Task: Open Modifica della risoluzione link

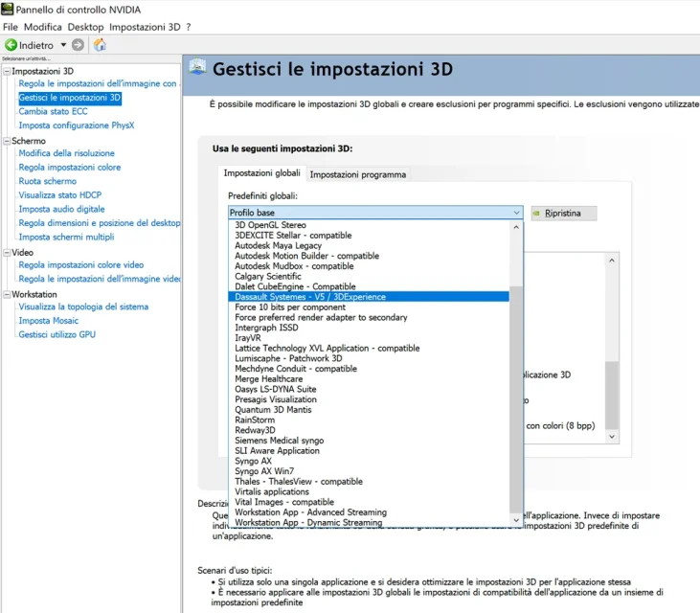Action: click(66, 153)
